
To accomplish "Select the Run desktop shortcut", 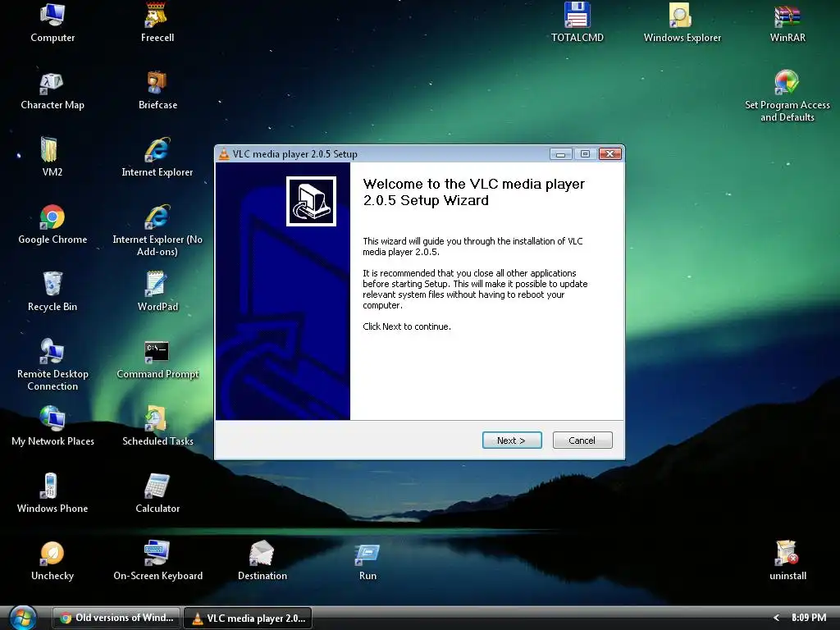I will coord(367,561).
